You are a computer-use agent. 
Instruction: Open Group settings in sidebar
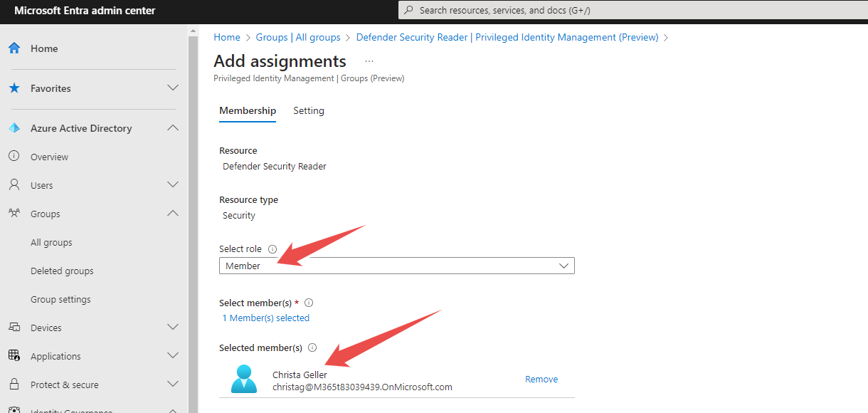60,299
